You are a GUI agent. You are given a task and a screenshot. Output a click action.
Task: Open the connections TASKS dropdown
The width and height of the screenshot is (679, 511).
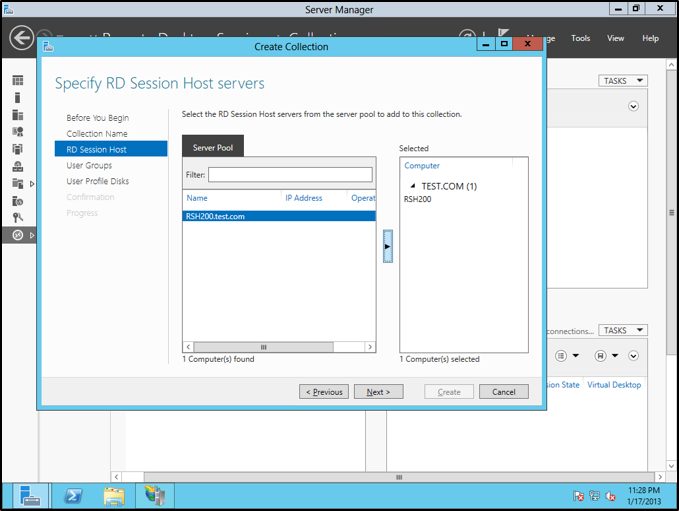pyautogui.click(x=623, y=330)
